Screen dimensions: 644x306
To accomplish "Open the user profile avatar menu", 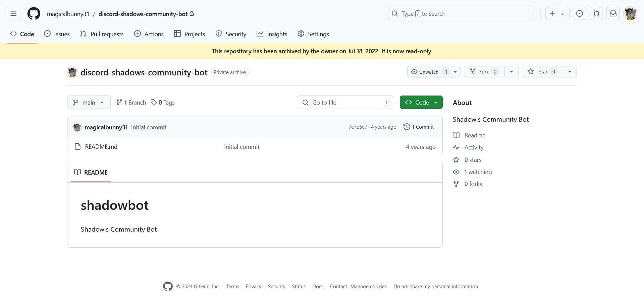I will click(630, 13).
